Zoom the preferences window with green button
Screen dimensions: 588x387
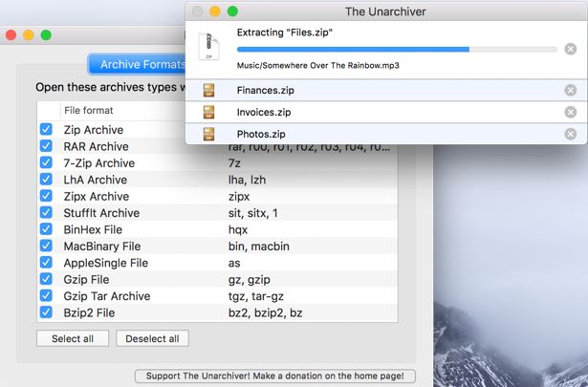coord(46,35)
